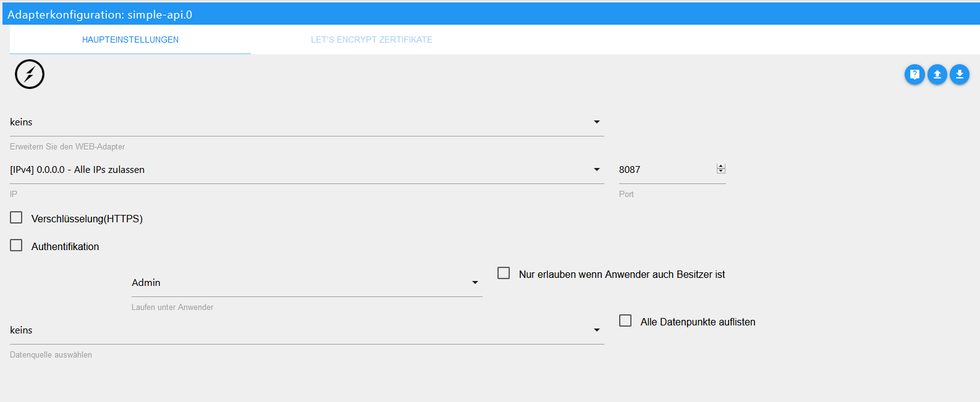Image resolution: width=980 pixels, height=402 pixels.
Task: Click the 'Adapterkonfiguration: simple-api.0' title text
Action: (99, 14)
